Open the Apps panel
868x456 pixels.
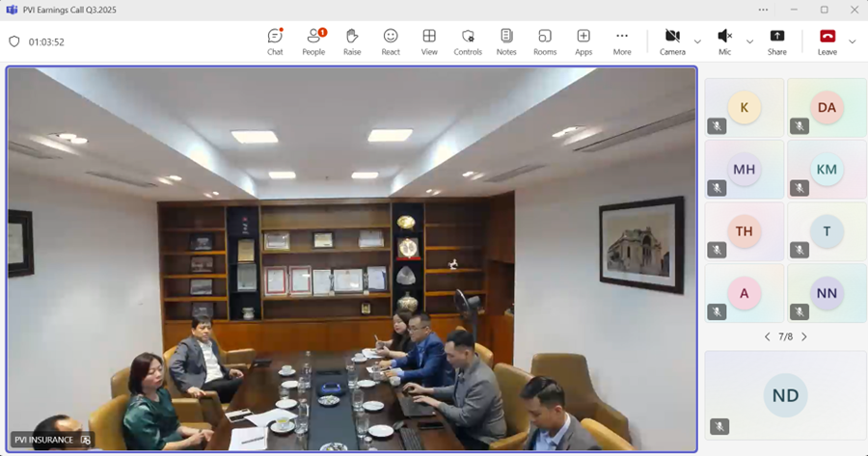(x=583, y=40)
